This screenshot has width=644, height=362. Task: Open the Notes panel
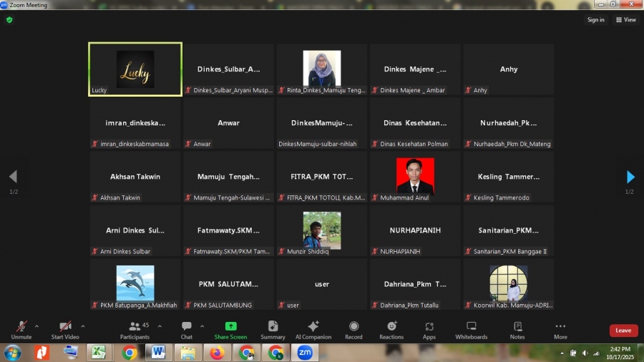(517, 326)
